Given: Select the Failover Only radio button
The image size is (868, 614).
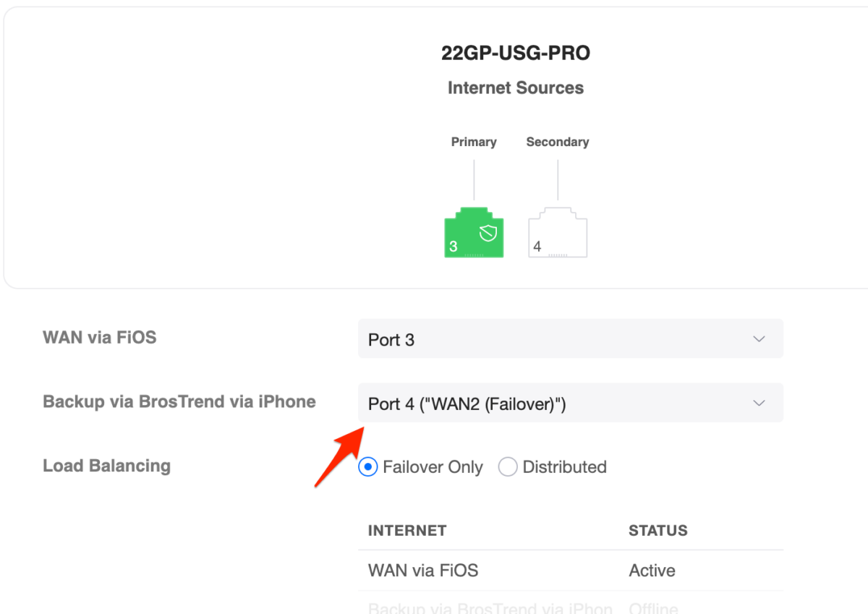Looking at the screenshot, I should click(x=368, y=467).
